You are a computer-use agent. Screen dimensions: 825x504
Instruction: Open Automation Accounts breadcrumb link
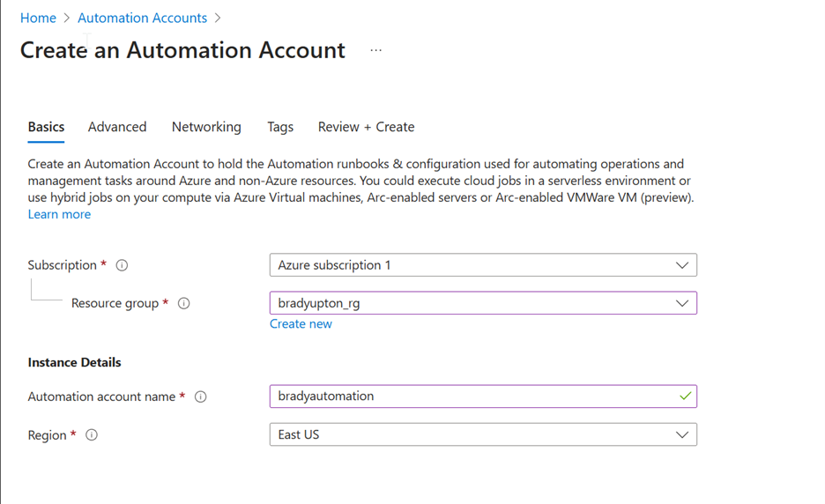pos(143,18)
